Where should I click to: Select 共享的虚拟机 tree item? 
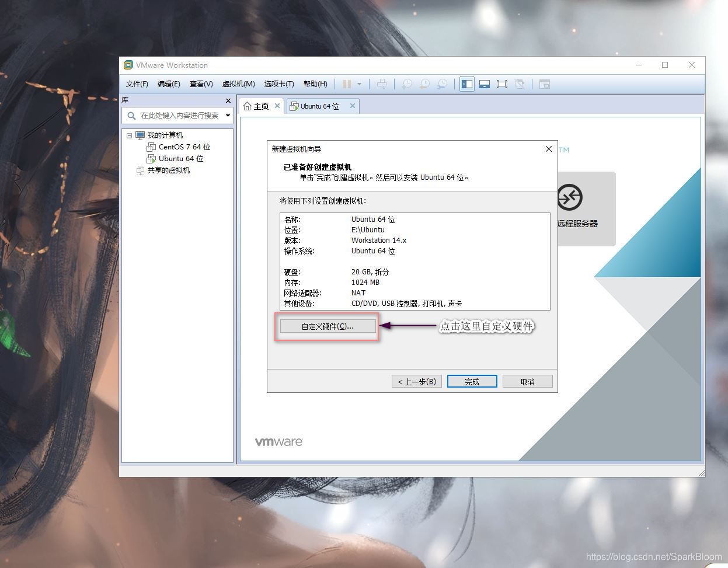tap(168, 170)
